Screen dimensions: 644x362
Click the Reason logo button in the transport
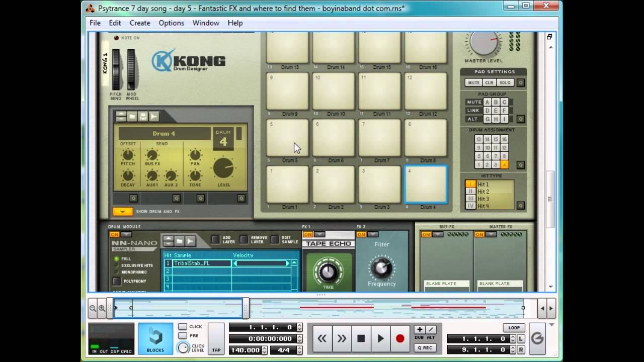[x=537, y=338]
